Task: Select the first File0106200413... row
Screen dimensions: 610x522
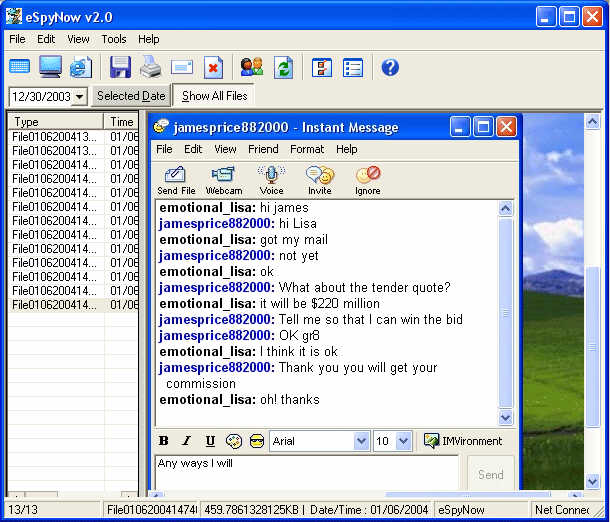Action: point(73,137)
